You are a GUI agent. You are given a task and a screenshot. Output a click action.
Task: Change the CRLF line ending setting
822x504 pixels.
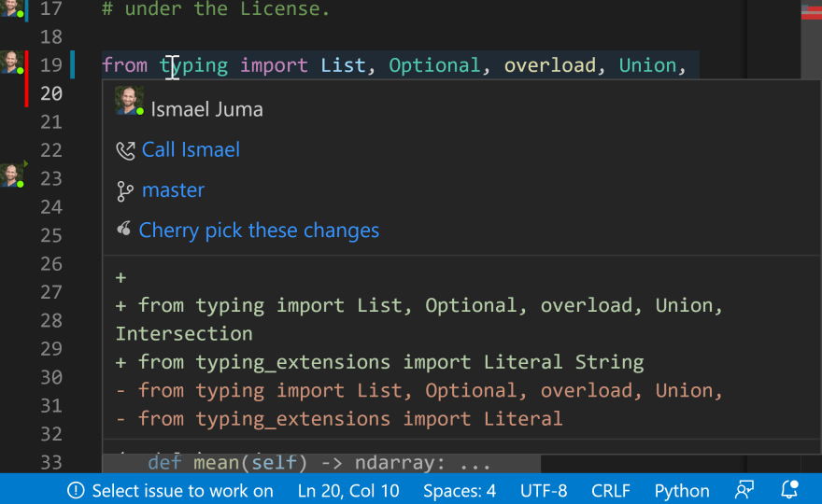click(x=611, y=491)
